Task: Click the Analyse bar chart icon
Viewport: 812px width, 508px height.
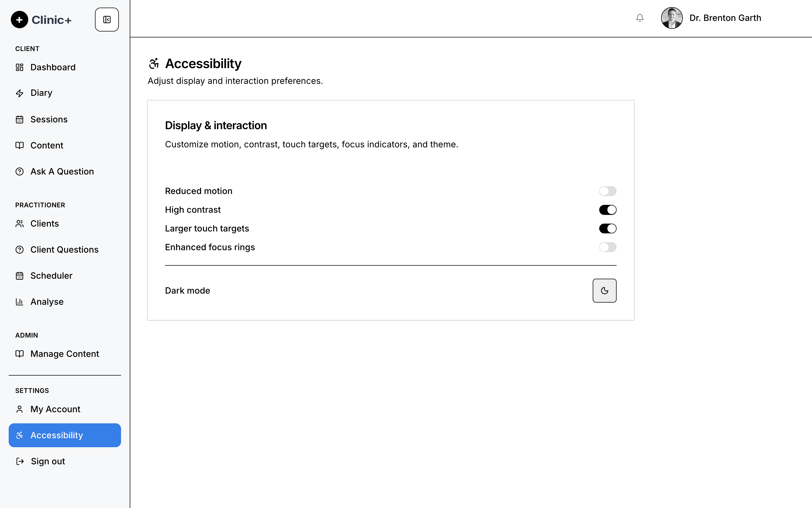Action: point(20,302)
